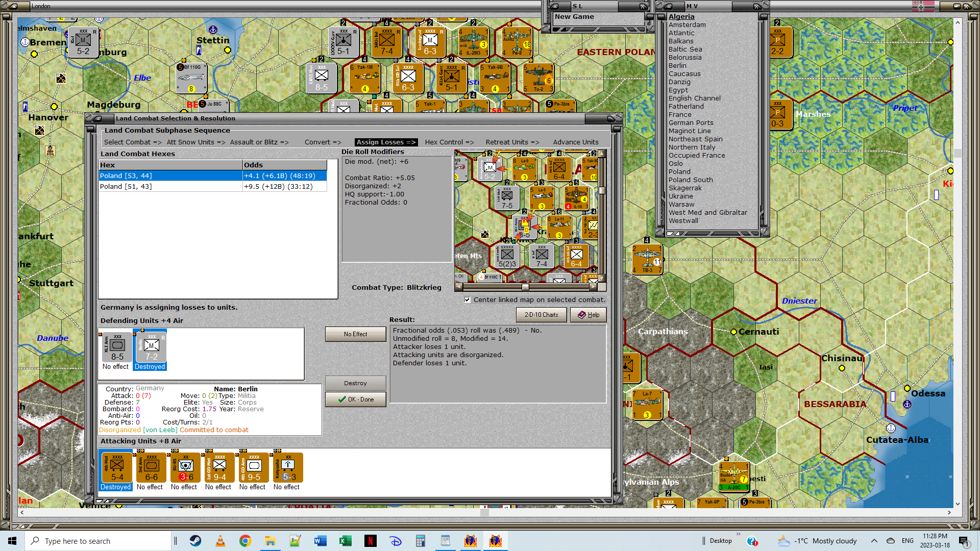Image resolution: width=980 pixels, height=551 pixels.
Task: Open Steam from the taskbar
Action: 195,541
